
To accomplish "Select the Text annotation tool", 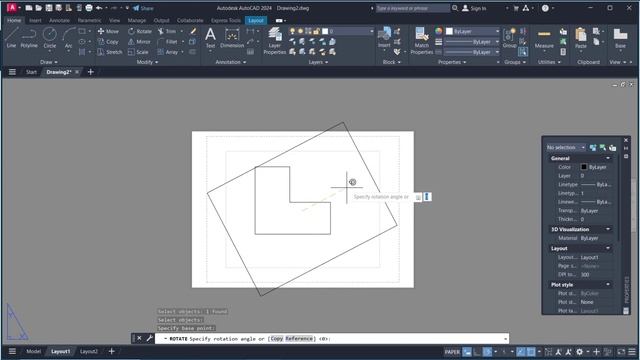I will pyautogui.click(x=210, y=38).
